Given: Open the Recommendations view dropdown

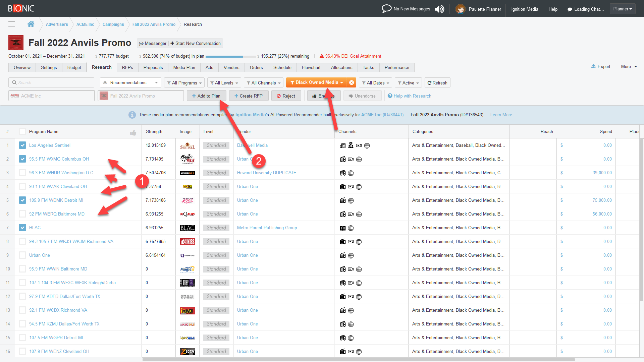Looking at the screenshot, I should [130, 82].
